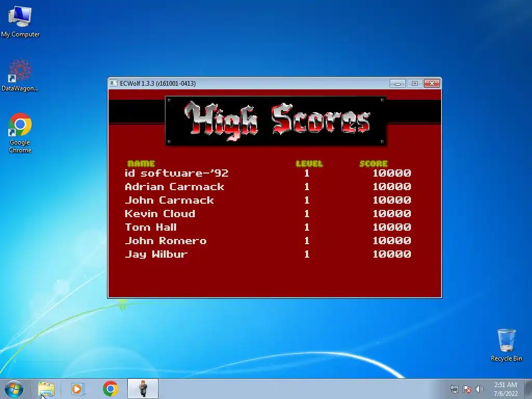532x399 pixels.
Task: Click the Kevin Cloud entry
Action: coord(160,214)
